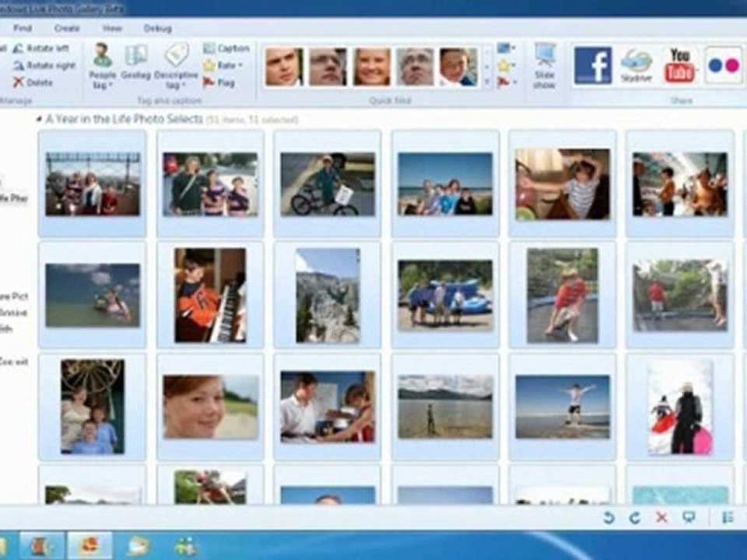Select the snow sledding photo
This screenshot has height=560, width=747.
(x=680, y=407)
